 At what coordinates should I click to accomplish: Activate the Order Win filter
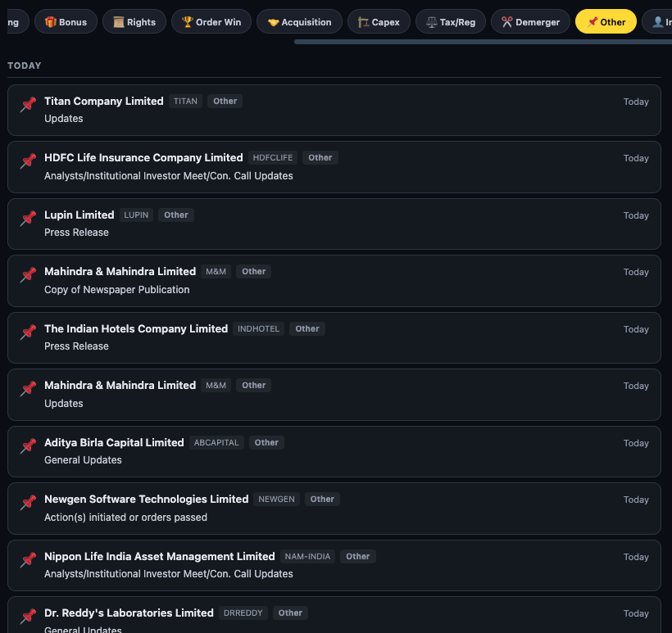point(211,21)
